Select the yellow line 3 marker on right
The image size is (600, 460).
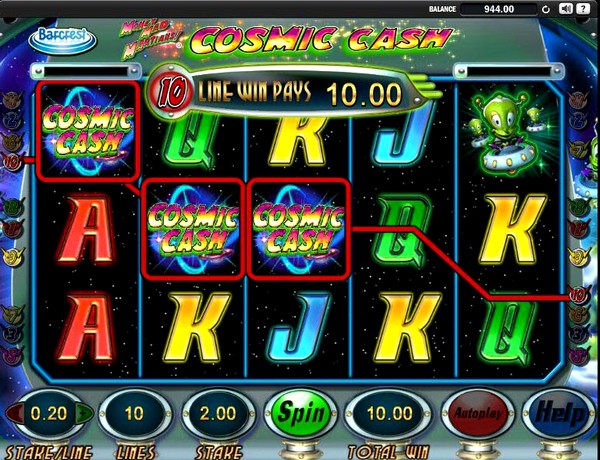579,256
